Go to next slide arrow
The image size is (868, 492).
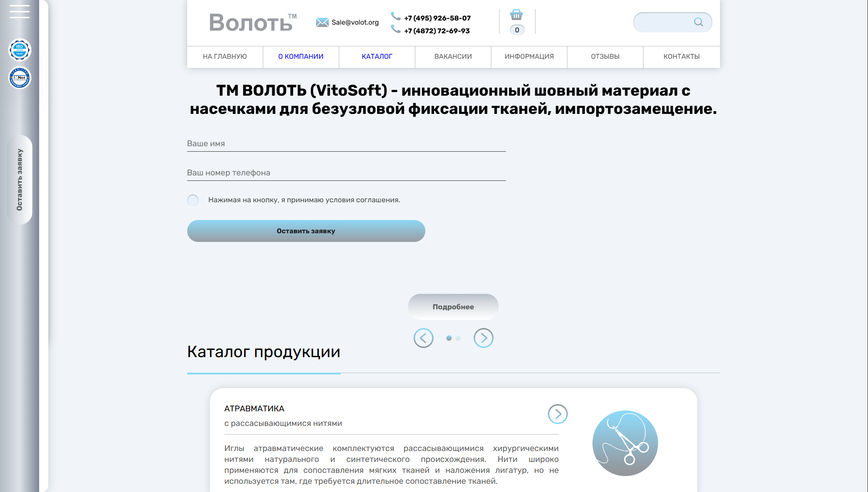point(483,338)
